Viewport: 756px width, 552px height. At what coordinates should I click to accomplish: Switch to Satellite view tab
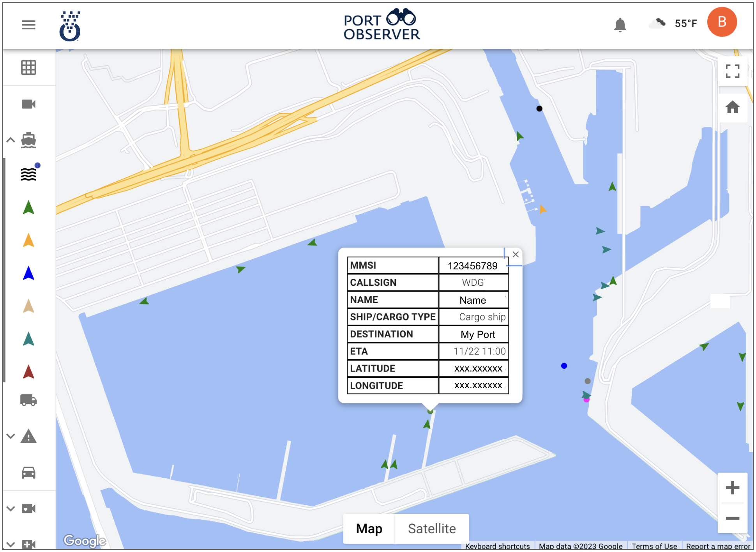[x=432, y=529]
